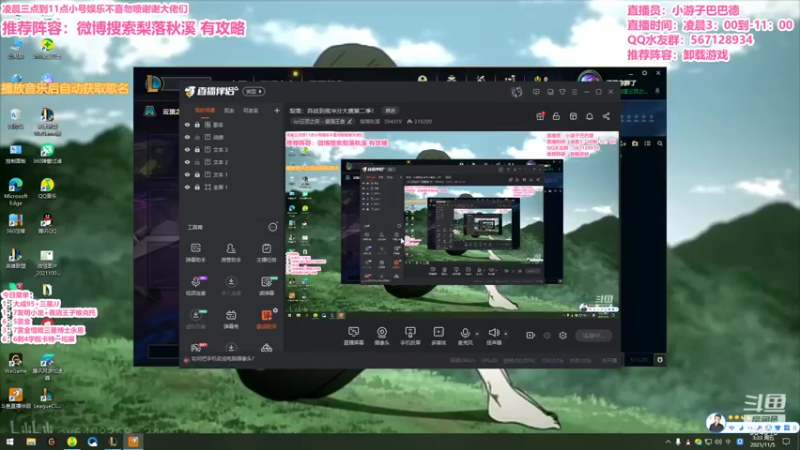Click the search icon in the League client
Image resolution: width=800 pixels, height=450 pixels.
(660, 143)
